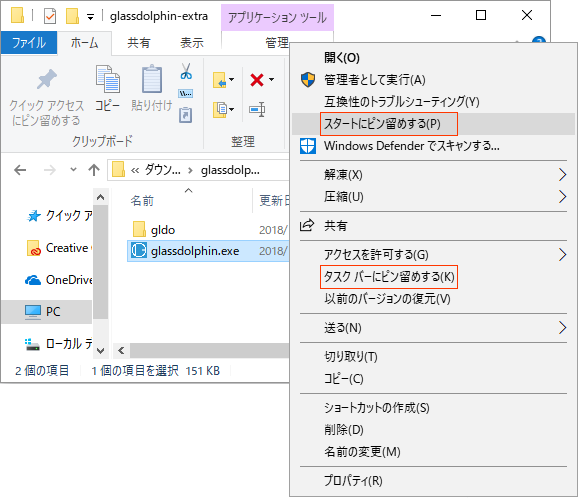579x498 pixels.
Task: Open the quick access toolbar customize dropdown
Action: point(90,17)
